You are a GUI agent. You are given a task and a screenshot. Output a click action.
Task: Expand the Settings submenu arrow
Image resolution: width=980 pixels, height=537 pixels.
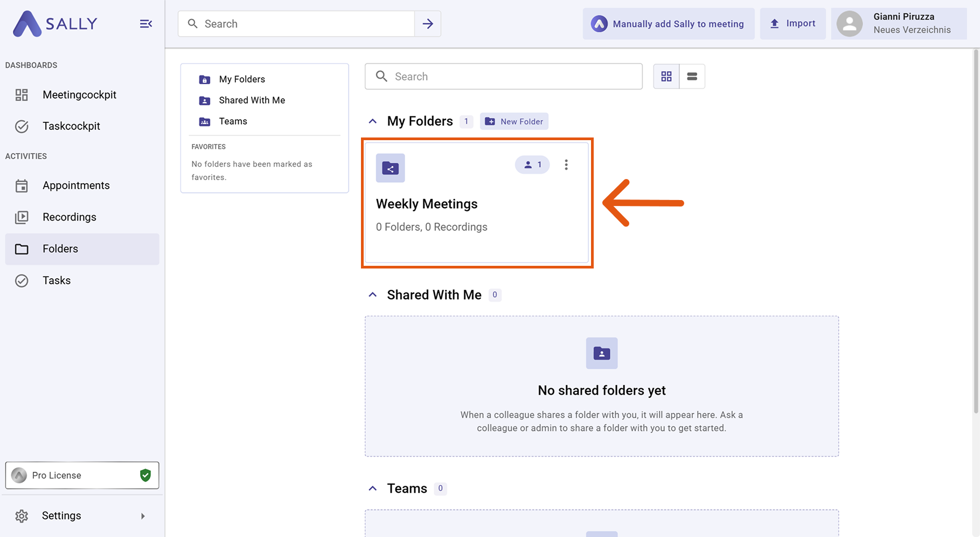coord(143,516)
